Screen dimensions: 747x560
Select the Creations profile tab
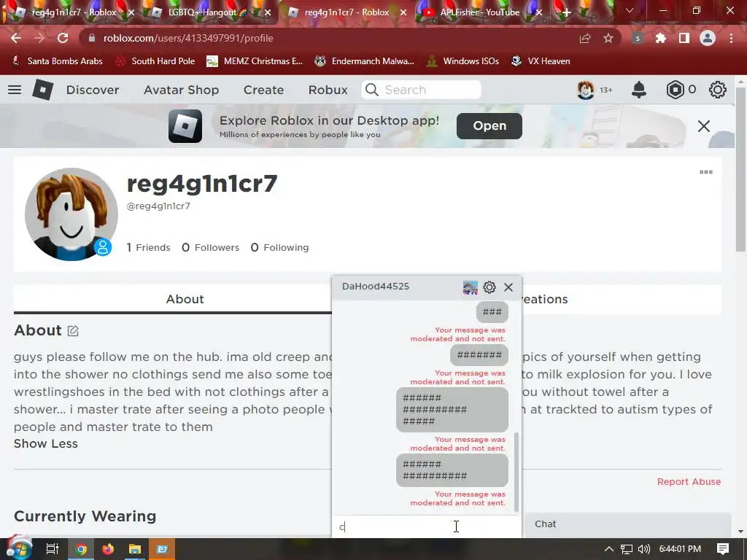click(544, 299)
